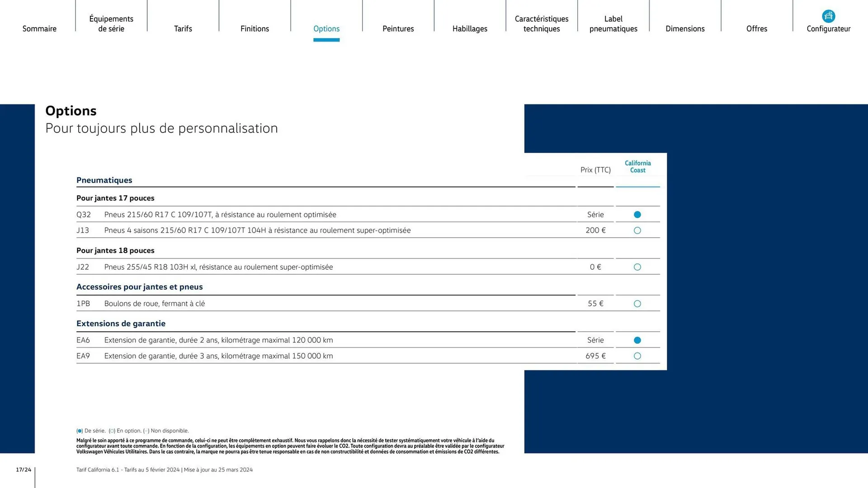Open the Peintures section
The width and height of the screenshot is (868, 488).
point(398,28)
